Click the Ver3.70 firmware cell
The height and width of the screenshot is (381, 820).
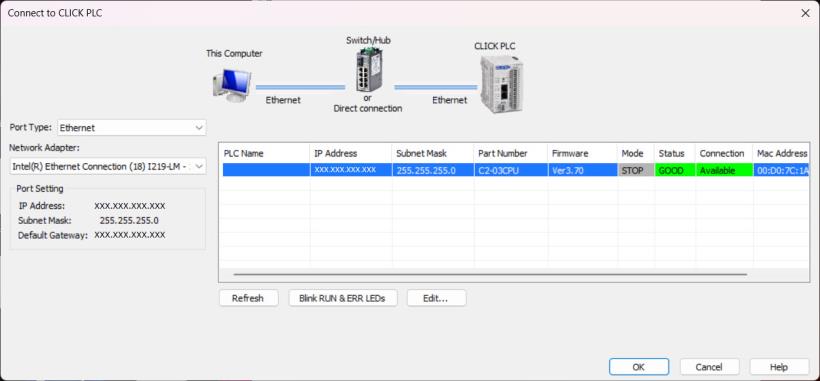coord(582,170)
